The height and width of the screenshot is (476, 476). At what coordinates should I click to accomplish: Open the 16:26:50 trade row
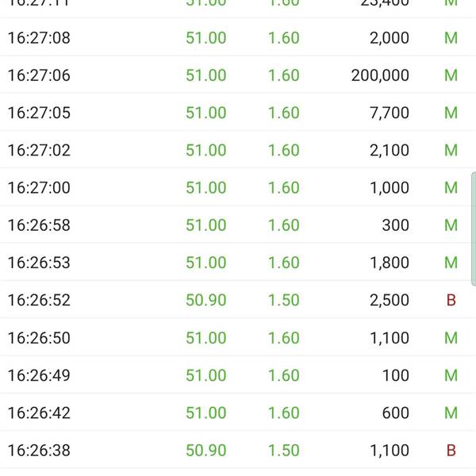[x=238, y=338]
